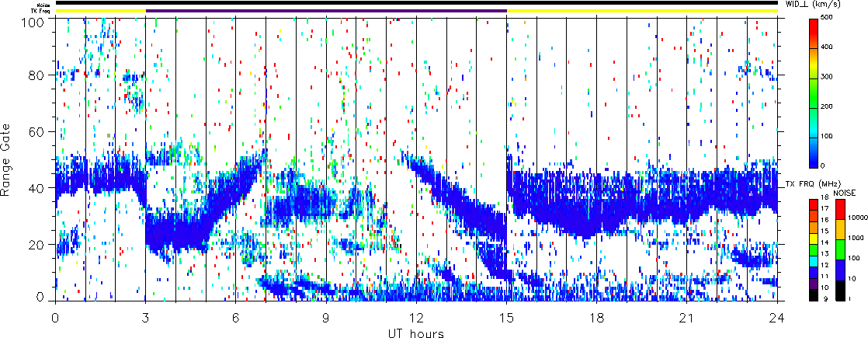Select the x-axis tick label 12
868x338 pixels.
[416, 318]
